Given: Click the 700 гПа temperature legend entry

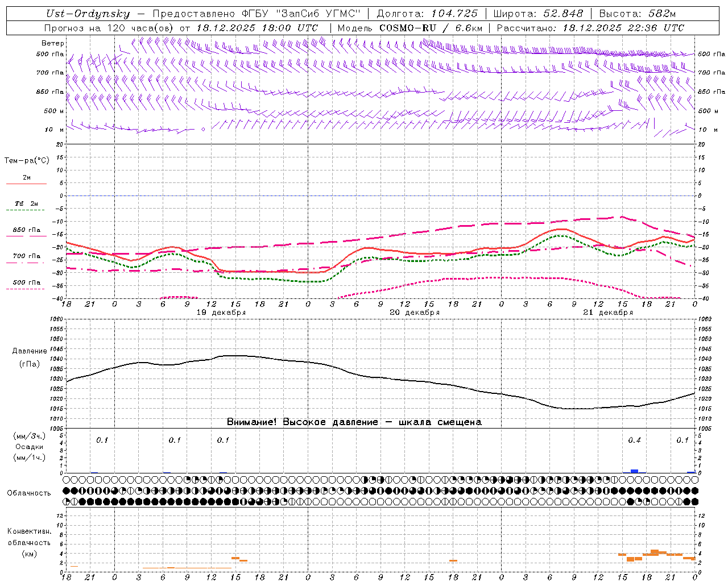Looking at the screenshot, I should click(27, 256).
